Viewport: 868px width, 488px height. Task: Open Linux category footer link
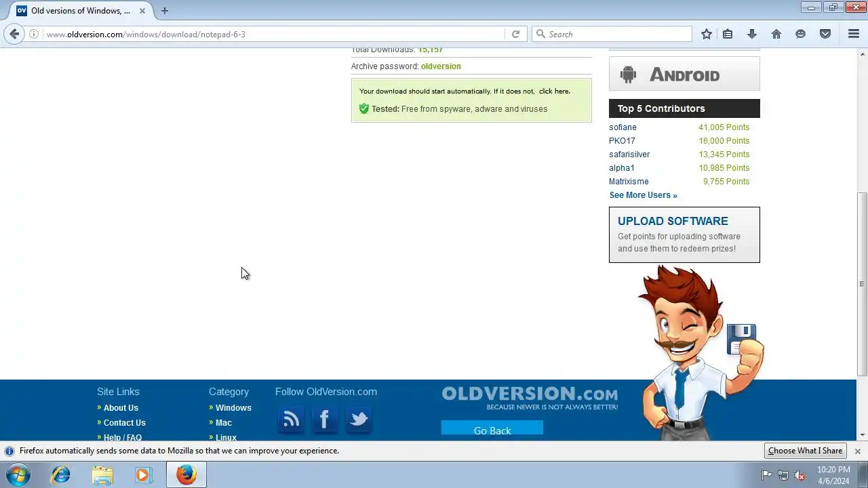226,438
